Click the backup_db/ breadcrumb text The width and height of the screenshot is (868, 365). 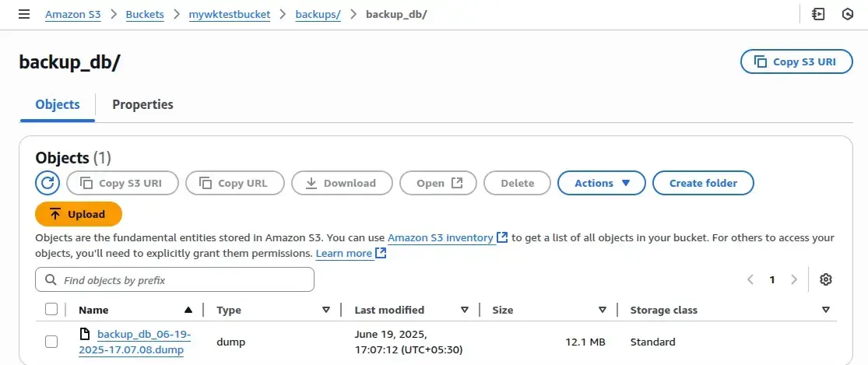pos(396,14)
